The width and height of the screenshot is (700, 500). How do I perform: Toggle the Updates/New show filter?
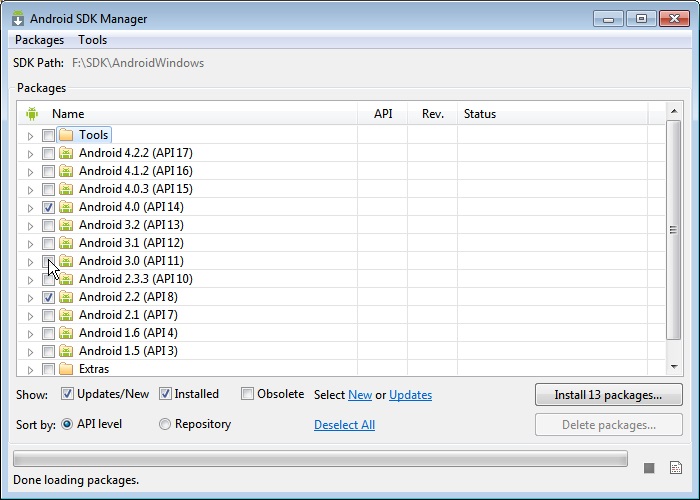point(67,394)
